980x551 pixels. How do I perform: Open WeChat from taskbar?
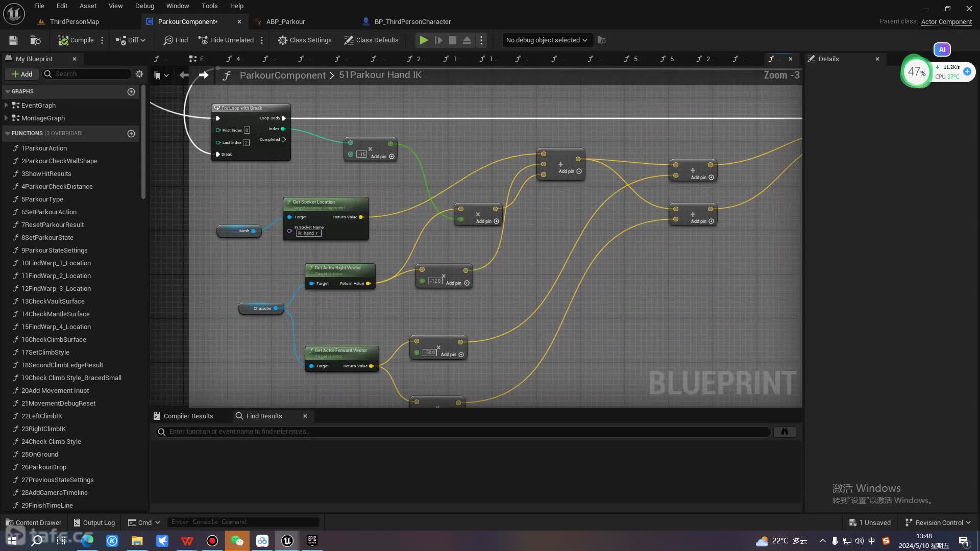coord(237,541)
